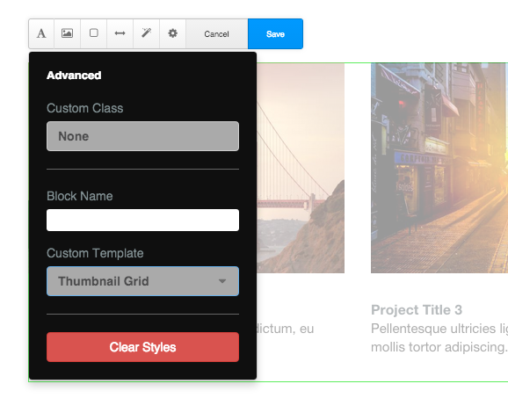508x420 pixels.
Task: Open the rounded square design icon
Action: pos(94,33)
